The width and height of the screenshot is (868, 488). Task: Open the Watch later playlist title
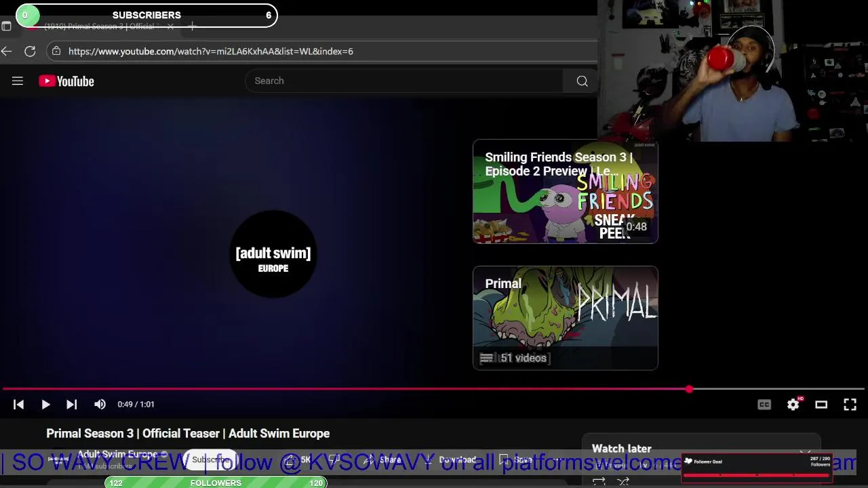coord(621,448)
